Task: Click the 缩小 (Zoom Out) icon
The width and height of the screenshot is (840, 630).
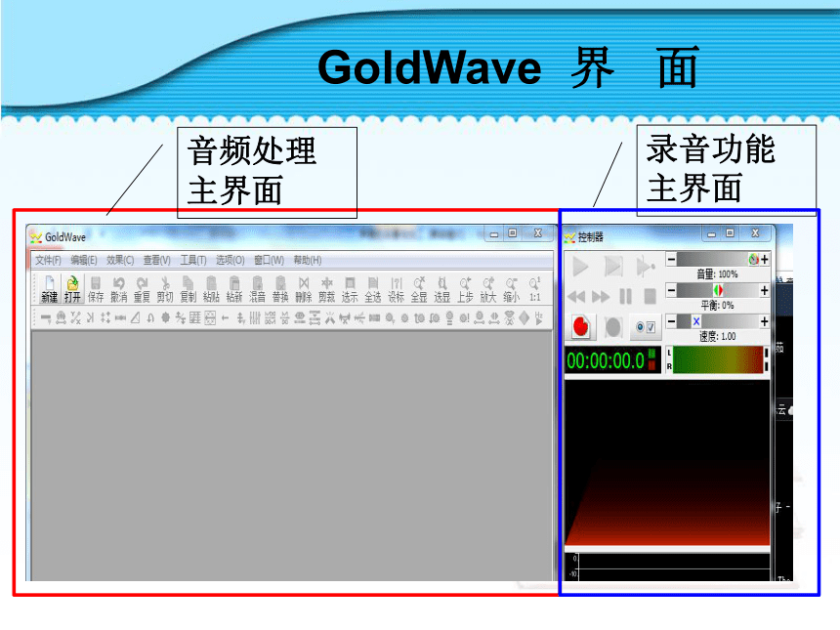Action: (x=511, y=289)
